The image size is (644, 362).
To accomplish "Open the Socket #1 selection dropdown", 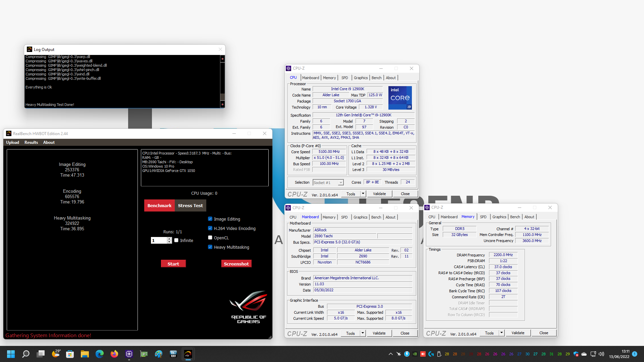I will pos(328,182).
